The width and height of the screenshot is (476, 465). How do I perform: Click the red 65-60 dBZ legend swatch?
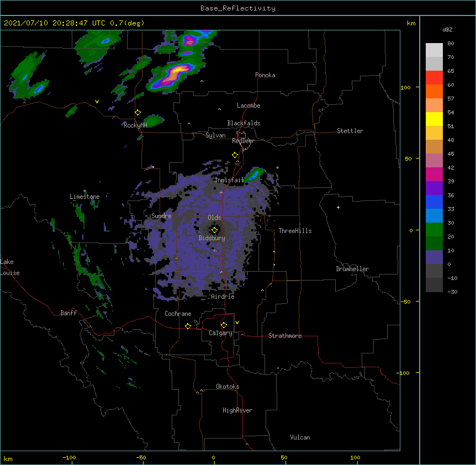(x=434, y=78)
